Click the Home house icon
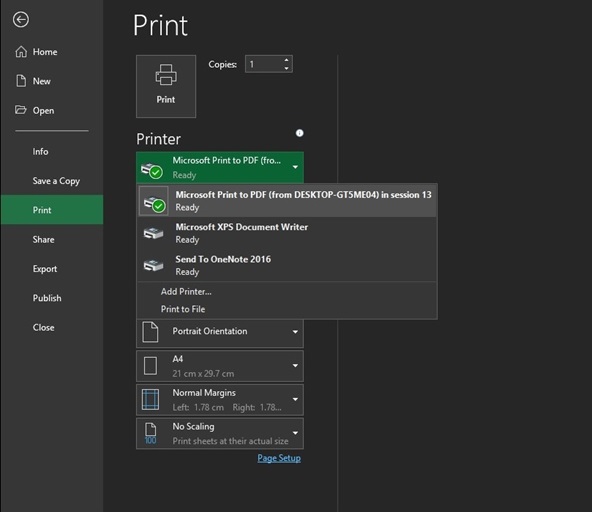This screenshot has height=512, width=592. coord(21,51)
